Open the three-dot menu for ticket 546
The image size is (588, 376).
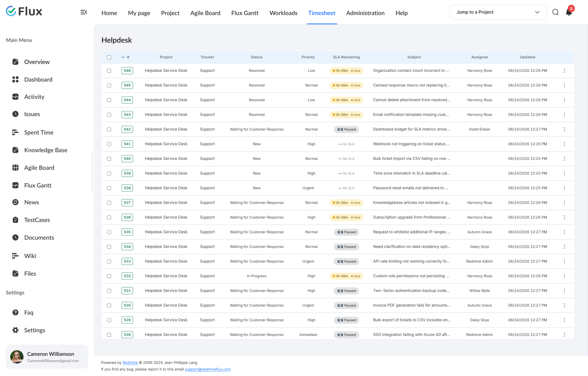(564, 71)
